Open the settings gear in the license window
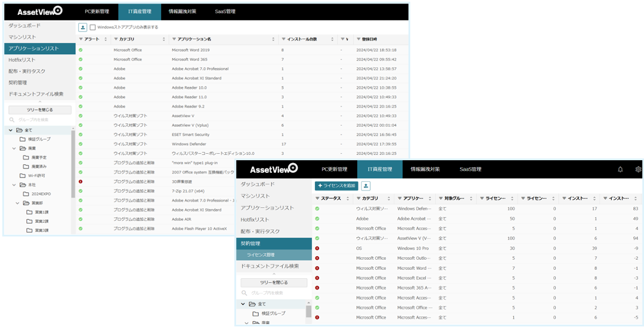Screen dimensions: 644x330 [x=638, y=169]
